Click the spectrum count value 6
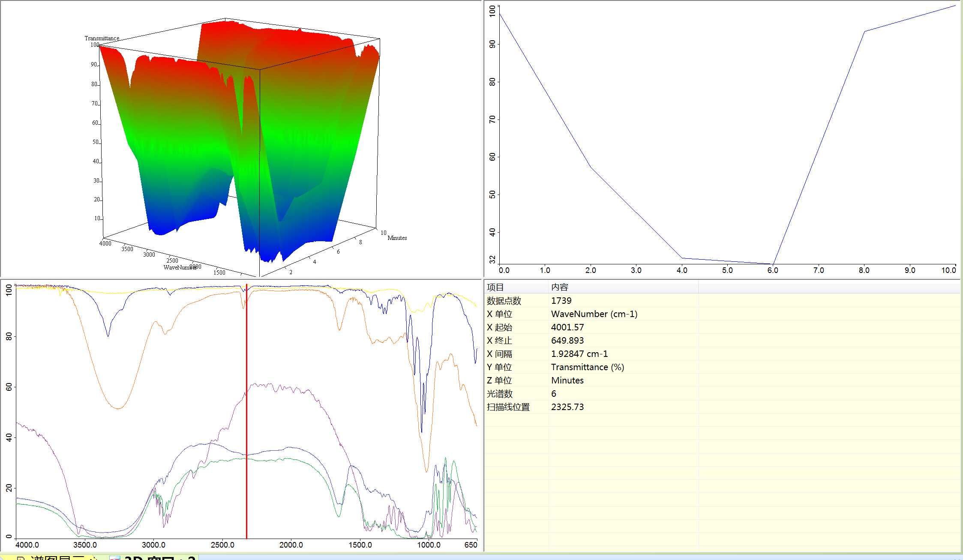Screen dimensions: 963x560 554,394
